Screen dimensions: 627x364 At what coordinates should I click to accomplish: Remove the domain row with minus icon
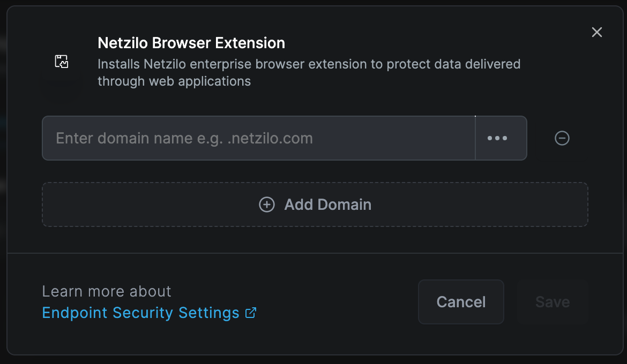click(562, 138)
